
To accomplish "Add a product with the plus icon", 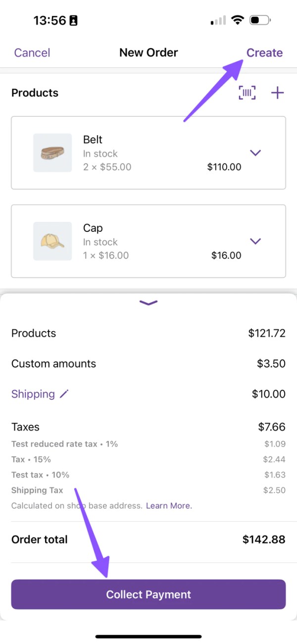I will (278, 93).
